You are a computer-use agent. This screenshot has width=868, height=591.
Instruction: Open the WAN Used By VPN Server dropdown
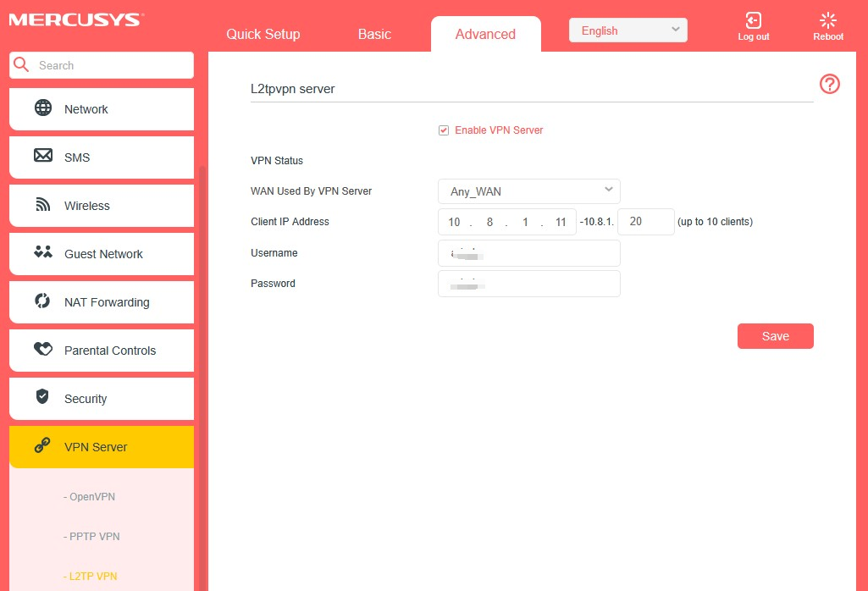(528, 191)
